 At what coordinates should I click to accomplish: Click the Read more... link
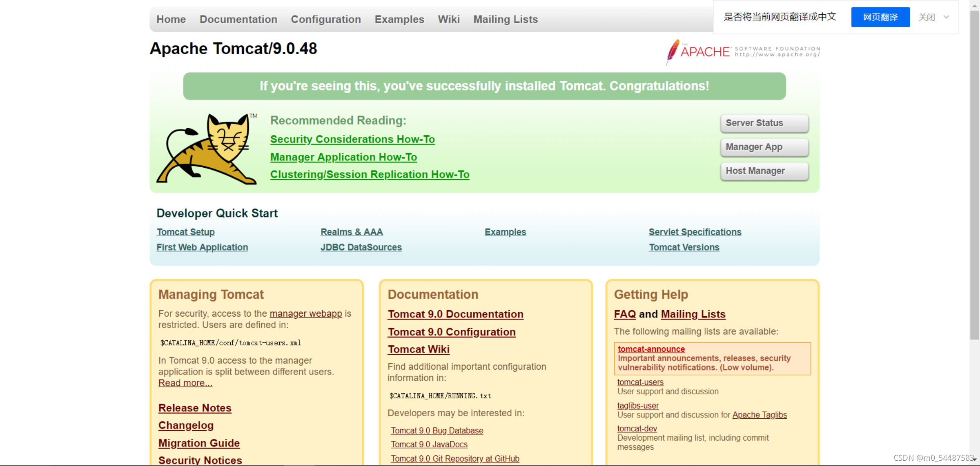(x=185, y=383)
